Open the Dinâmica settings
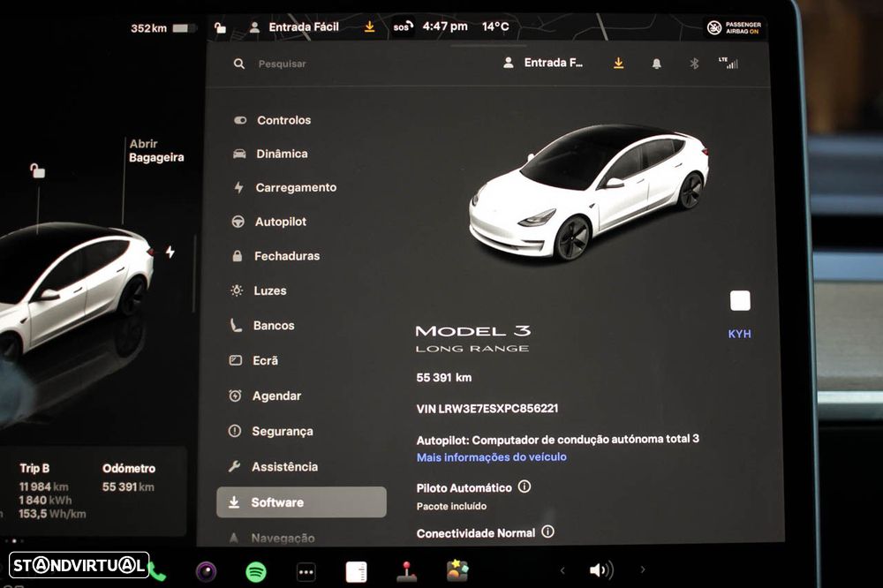The height and width of the screenshot is (588, 883). tap(270, 154)
